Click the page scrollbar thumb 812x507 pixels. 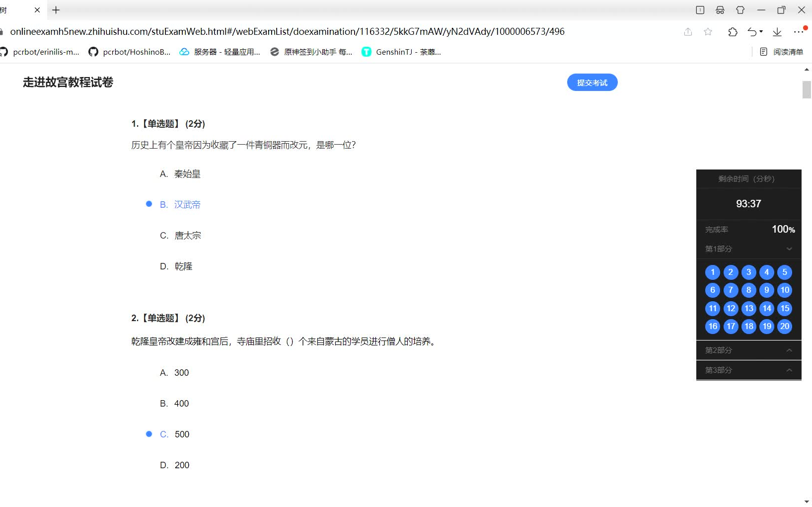(x=807, y=90)
